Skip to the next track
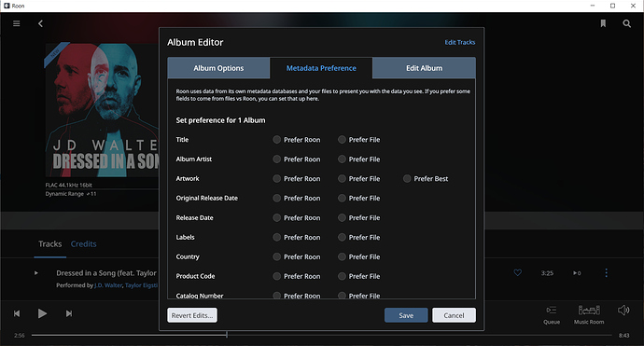The image size is (644, 346). tap(69, 313)
